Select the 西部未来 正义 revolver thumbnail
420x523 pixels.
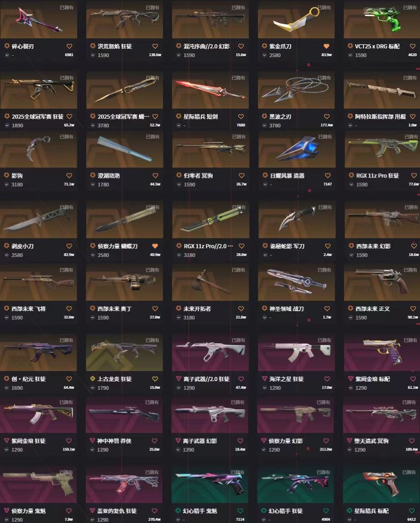[x=382, y=282]
